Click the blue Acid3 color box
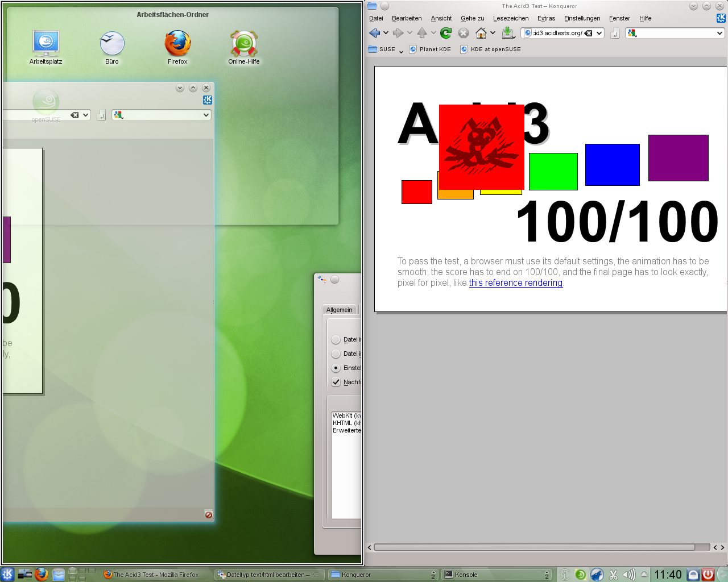 point(612,164)
